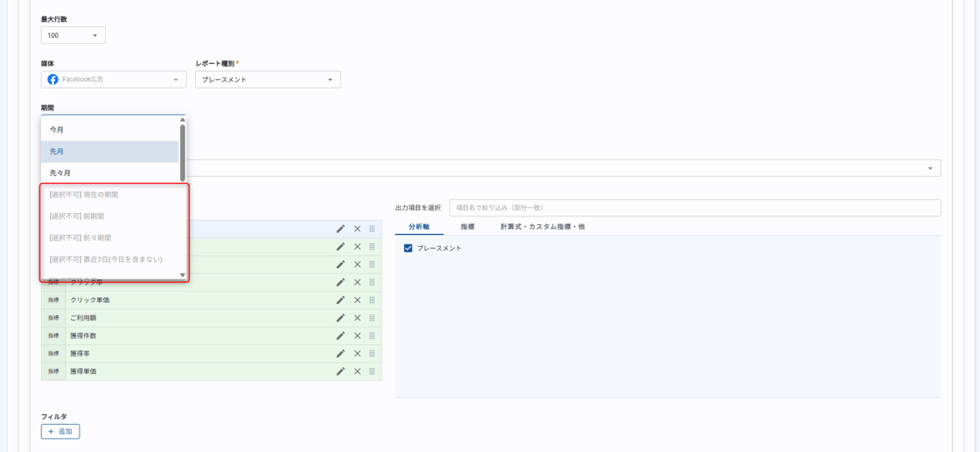Focus the 出力項目 name filter input

(694, 208)
